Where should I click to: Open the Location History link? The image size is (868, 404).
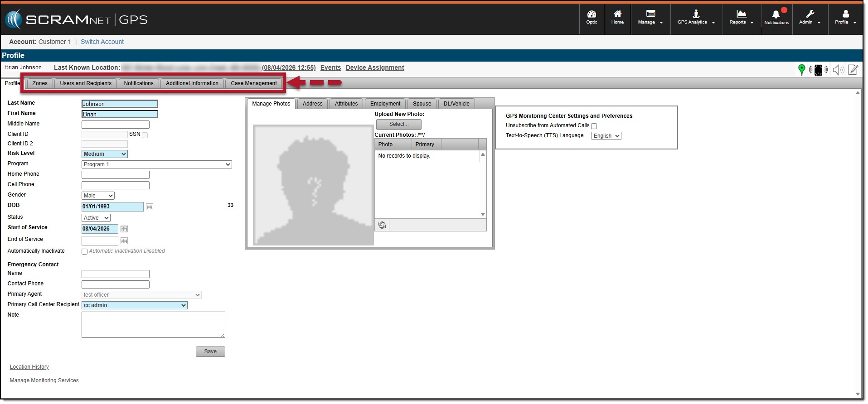click(x=29, y=367)
